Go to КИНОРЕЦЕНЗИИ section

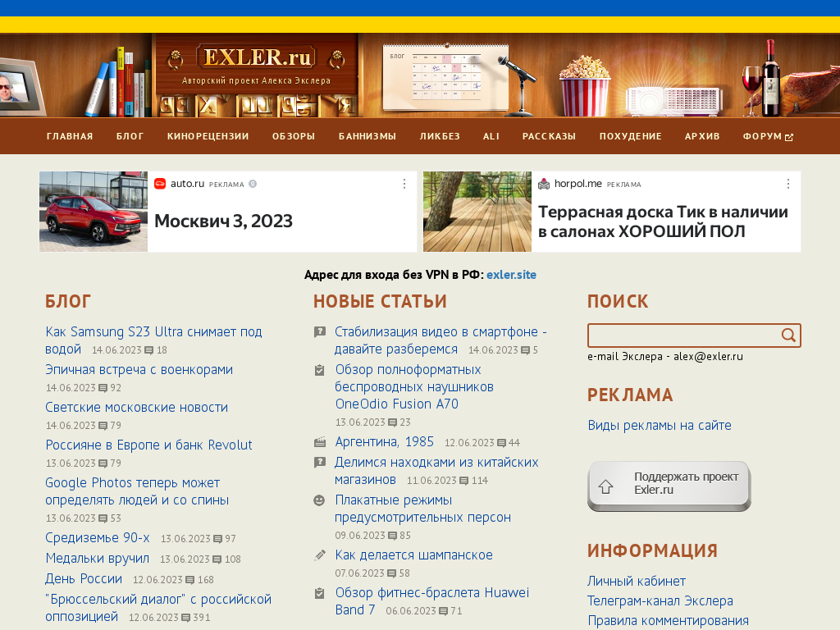208,136
